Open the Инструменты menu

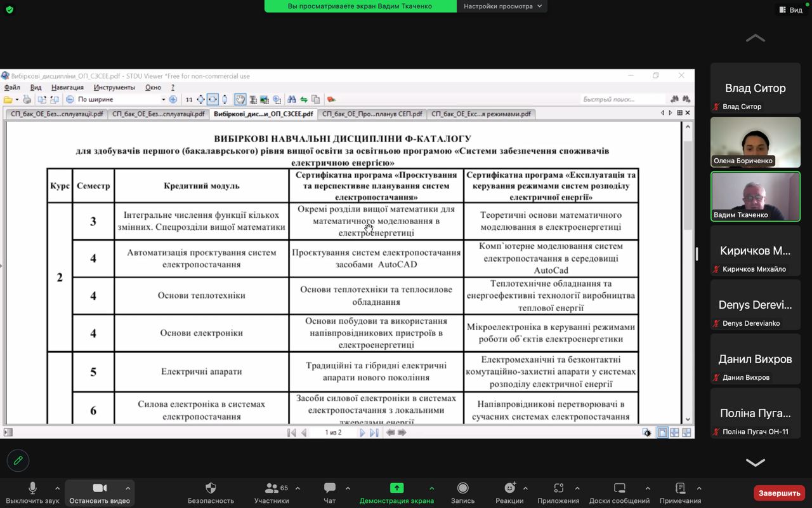[x=114, y=88]
